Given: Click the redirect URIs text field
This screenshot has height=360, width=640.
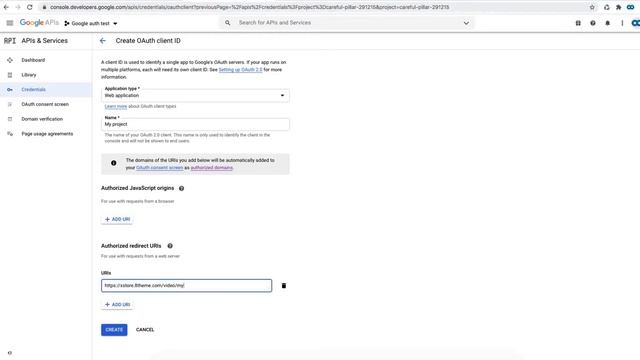Looking at the screenshot, I should (x=187, y=285).
